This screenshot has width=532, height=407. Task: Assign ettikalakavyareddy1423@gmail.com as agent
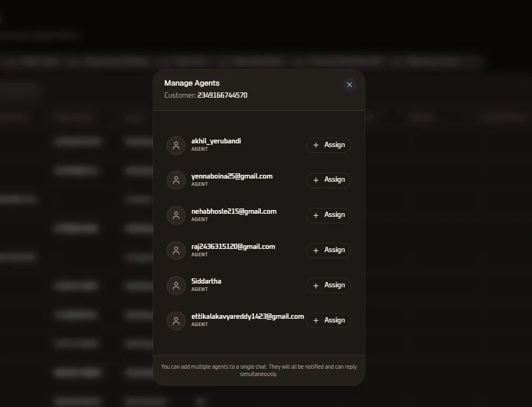pos(328,320)
